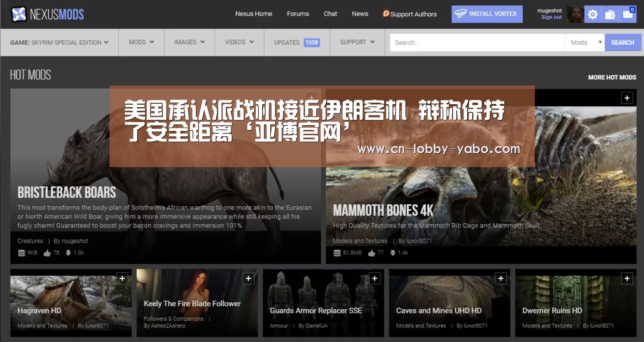Viewport: 644px width, 342px height.
Task: Open the rougeshot username link in header
Action: coord(549,11)
